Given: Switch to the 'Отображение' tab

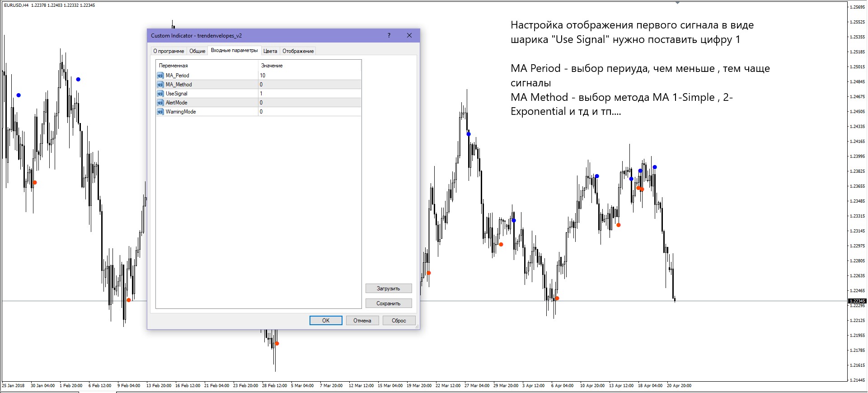Looking at the screenshot, I should [298, 51].
